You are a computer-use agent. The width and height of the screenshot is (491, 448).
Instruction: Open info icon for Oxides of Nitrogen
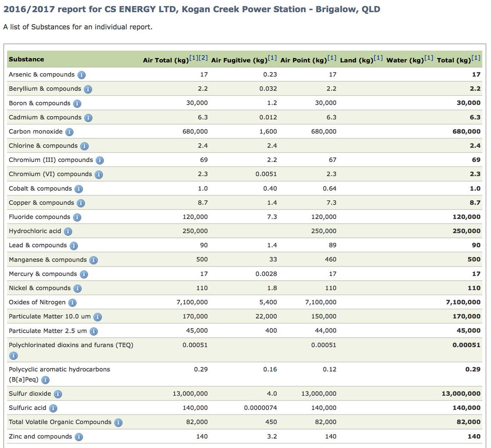72,303
